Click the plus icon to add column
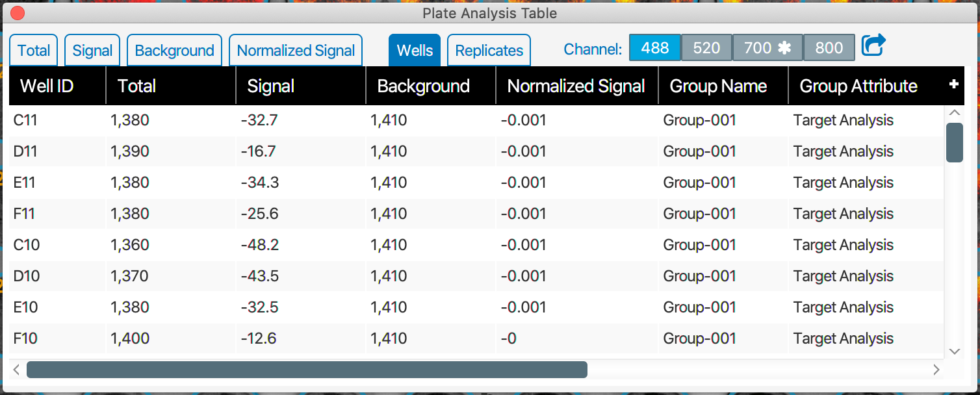The width and height of the screenshot is (980, 395). [954, 84]
